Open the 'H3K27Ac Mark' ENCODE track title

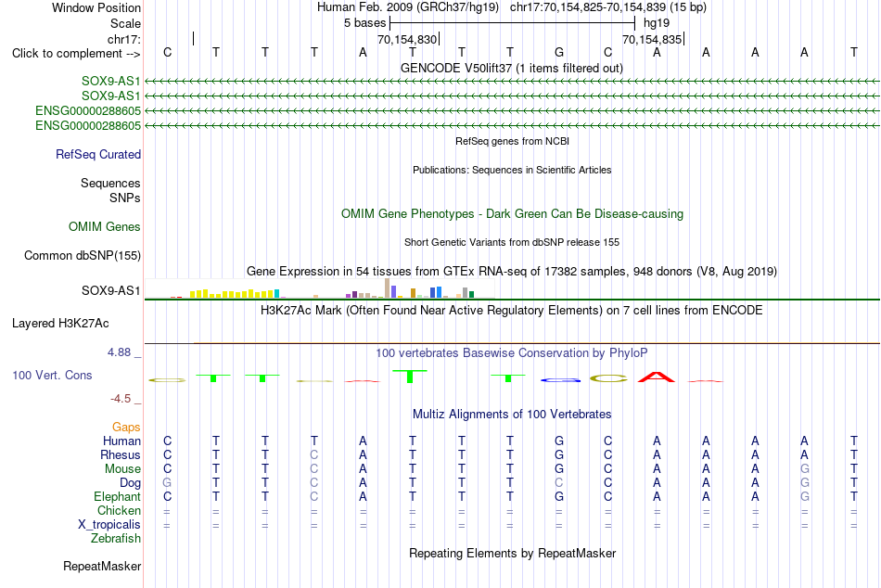511,311
